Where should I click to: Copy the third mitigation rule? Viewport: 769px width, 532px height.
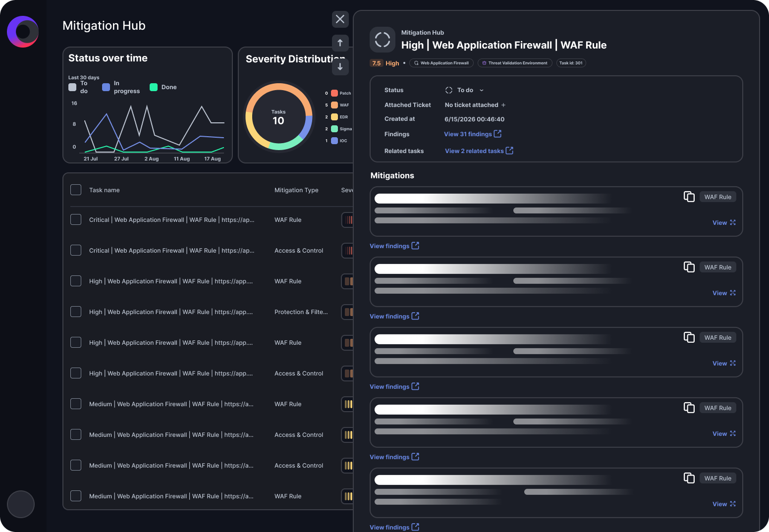pyautogui.click(x=689, y=337)
